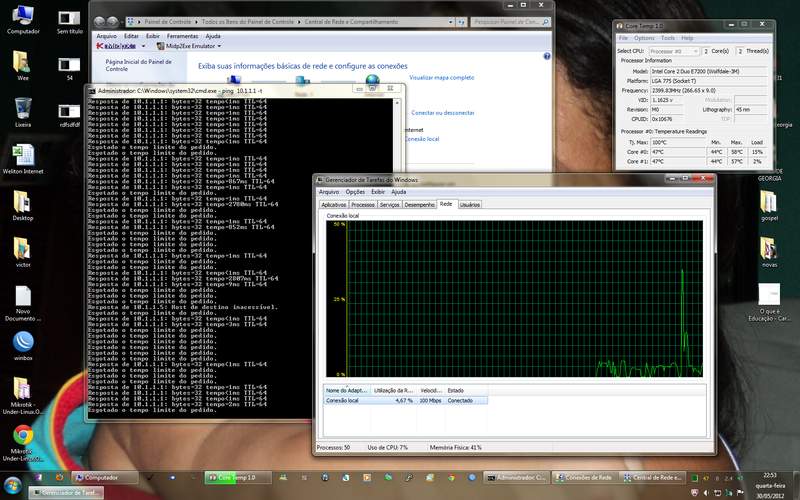Image resolution: width=800 pixels, height=500 pixels.
Task: Click the Back arrow in Control Panel window
Action: (x=100, y=22)
